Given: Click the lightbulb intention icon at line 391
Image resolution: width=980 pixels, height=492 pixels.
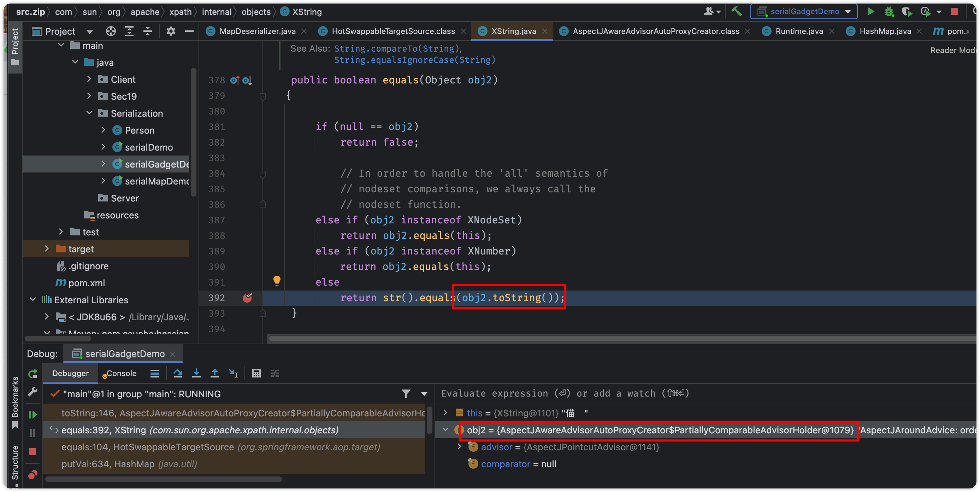Looking at the screenshot, I should [277, 280].
